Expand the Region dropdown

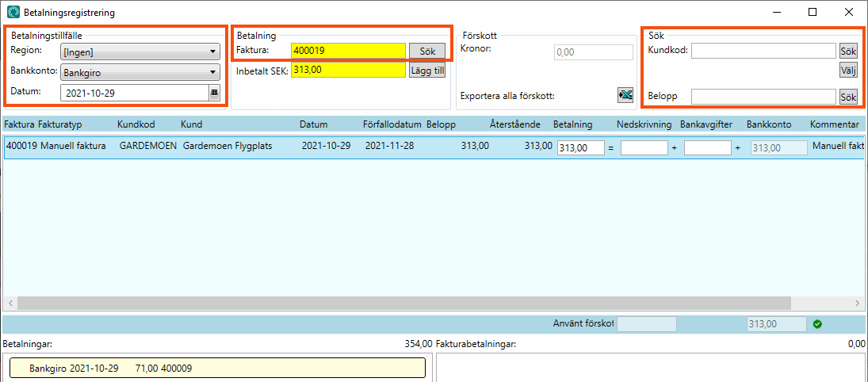(x=140, y=52)
